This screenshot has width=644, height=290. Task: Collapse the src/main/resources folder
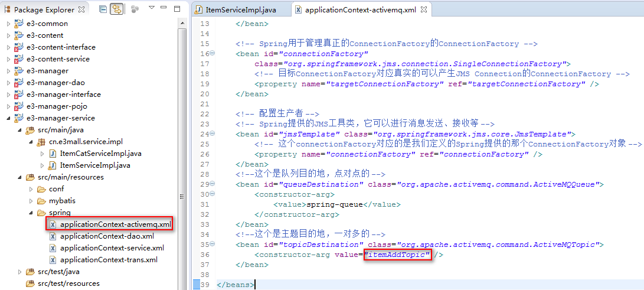tap(19, 177)
